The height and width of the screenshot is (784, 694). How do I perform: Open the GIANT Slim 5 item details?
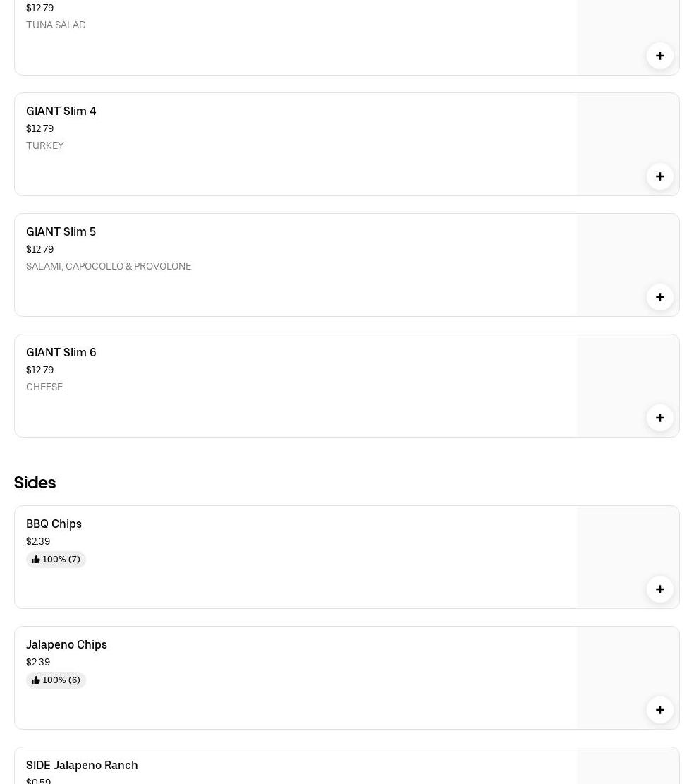[61, 232]
